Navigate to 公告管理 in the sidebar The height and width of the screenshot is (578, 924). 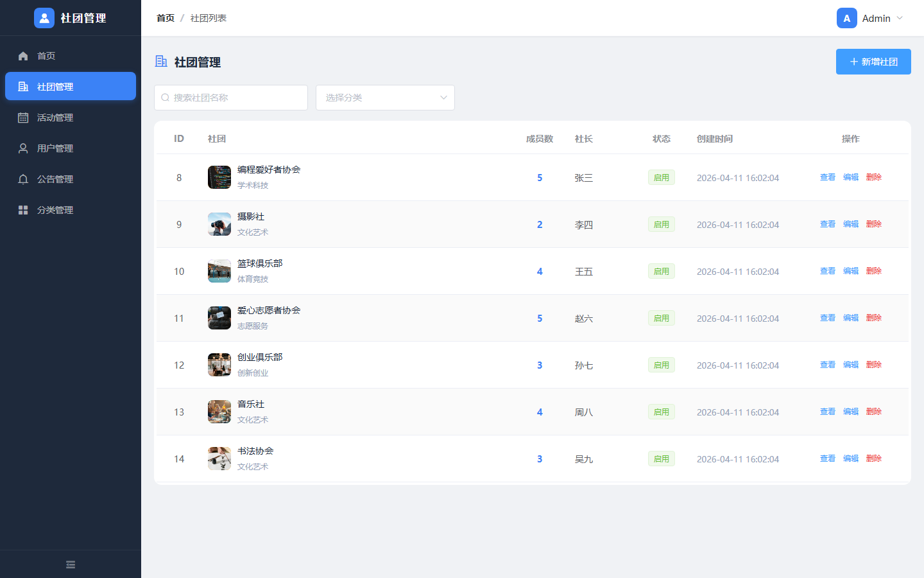(71, 179)
